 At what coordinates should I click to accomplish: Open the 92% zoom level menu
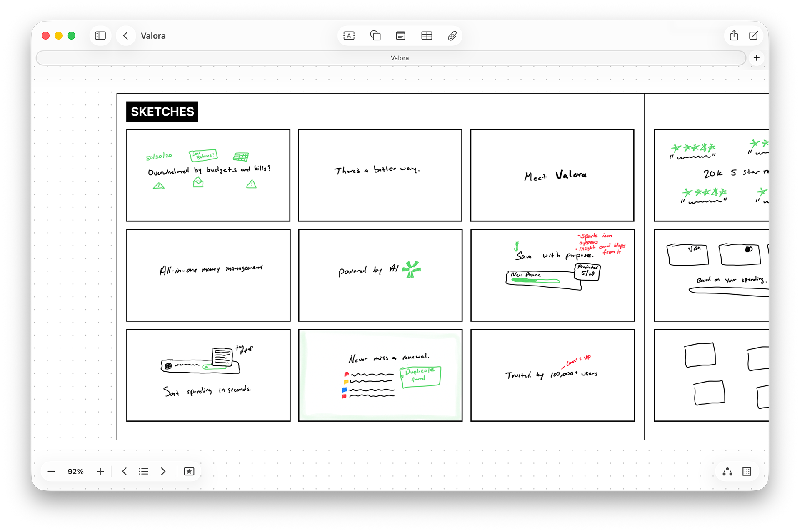coord(75,471)
